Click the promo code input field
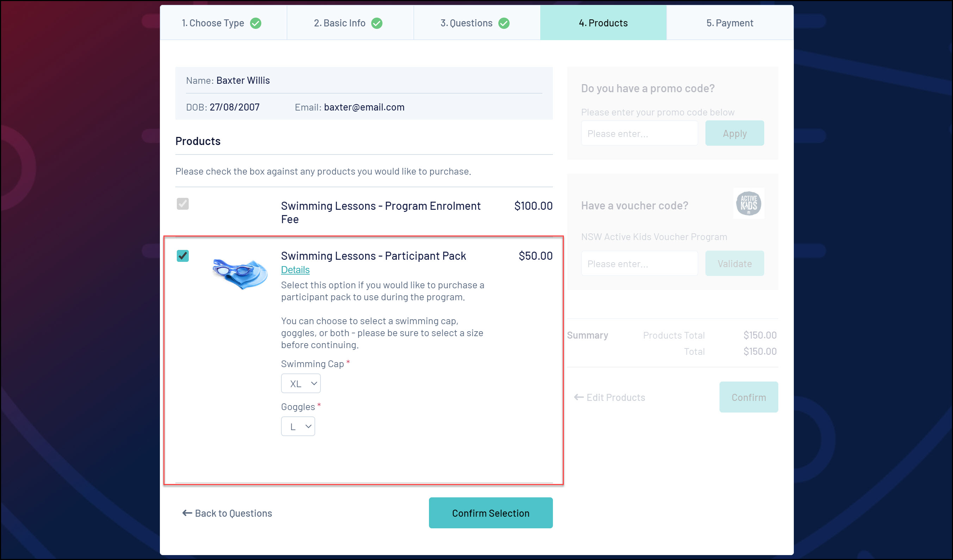Image resolution: width=953 pixels, height=560 pixels. tap(639, 133)
